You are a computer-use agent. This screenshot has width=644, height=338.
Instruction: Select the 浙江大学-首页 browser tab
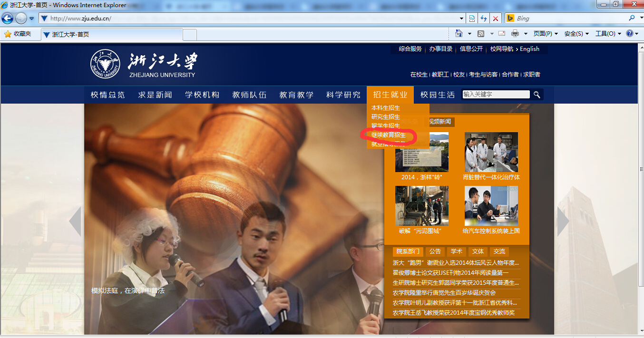pyautogui.click(x=111, y=34)
